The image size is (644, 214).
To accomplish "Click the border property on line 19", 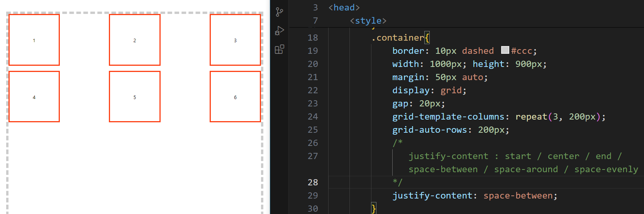I will tap(408, 51).
